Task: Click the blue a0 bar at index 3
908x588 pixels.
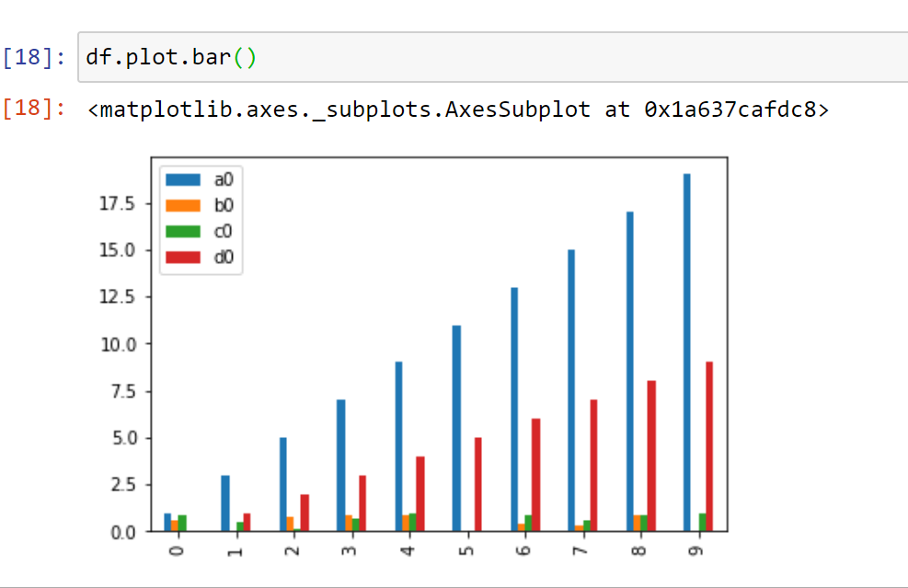Action: [x=341, y=466]
